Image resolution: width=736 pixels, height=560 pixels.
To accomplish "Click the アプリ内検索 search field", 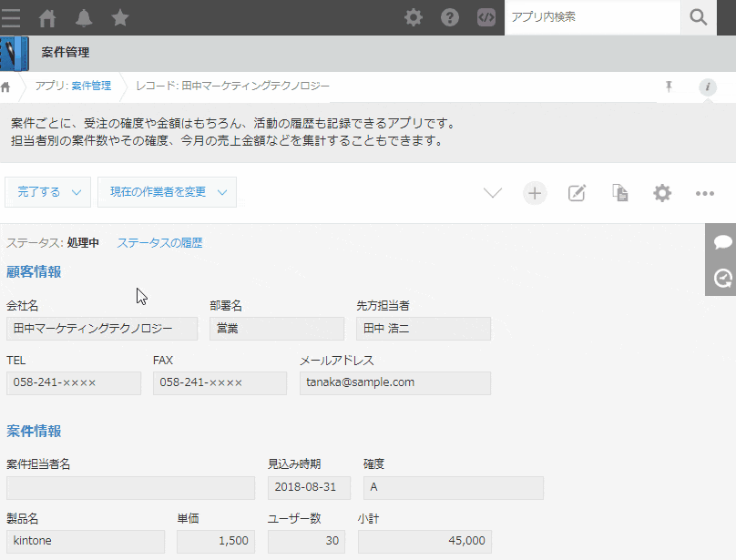I will (592, 17).
